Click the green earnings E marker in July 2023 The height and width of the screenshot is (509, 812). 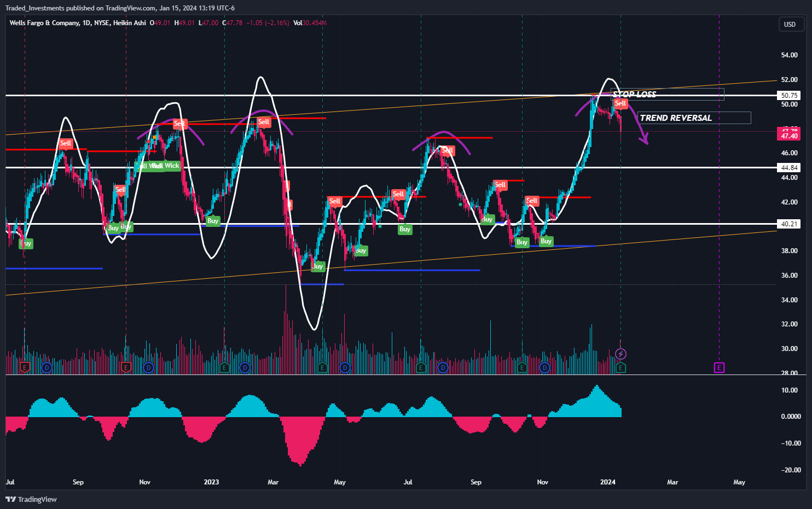coord(421,367)
